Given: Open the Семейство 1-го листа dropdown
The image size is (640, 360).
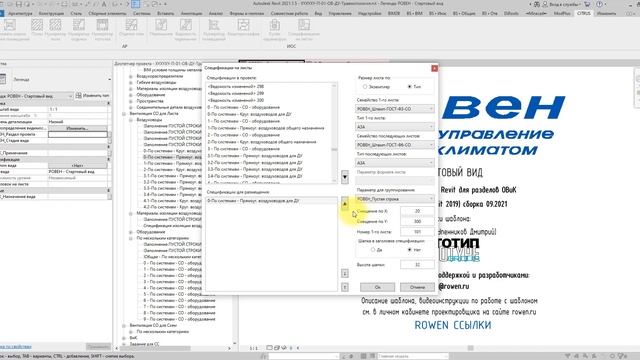Looking at the screenshot, I should pyautogui.click(x=395, y=109).
